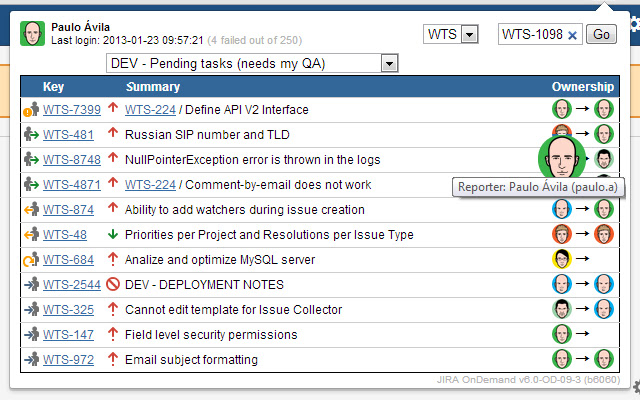Open issue WTS-684
Viewport: 640px width, 400px height.
(x=68, y=260)
